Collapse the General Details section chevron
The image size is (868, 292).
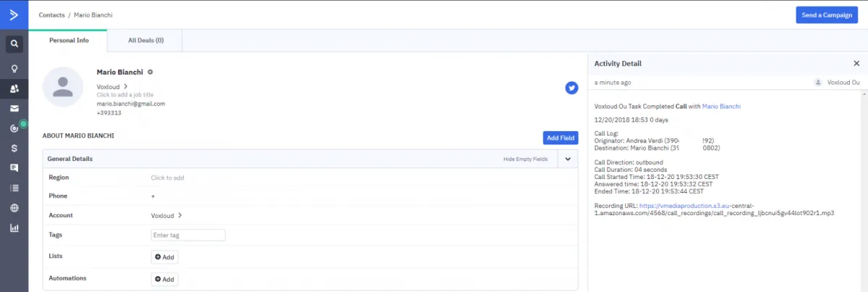tap(568, 159)
